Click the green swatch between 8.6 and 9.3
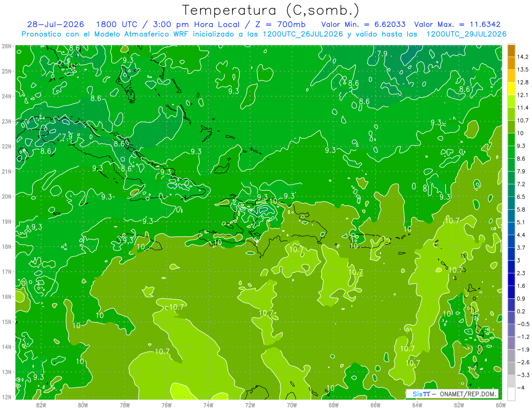Screen dimensions: 532x411 click(511, 152)
